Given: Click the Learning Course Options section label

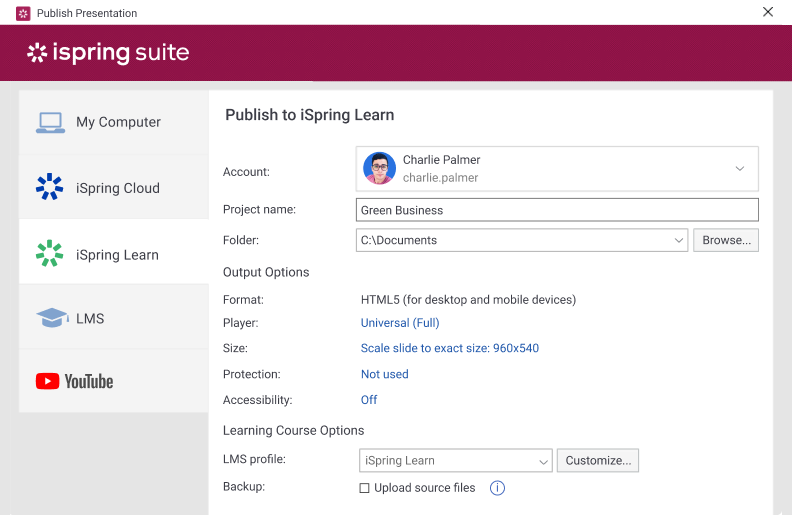Looking at the screenshot, I should click(x=293, y=431).
